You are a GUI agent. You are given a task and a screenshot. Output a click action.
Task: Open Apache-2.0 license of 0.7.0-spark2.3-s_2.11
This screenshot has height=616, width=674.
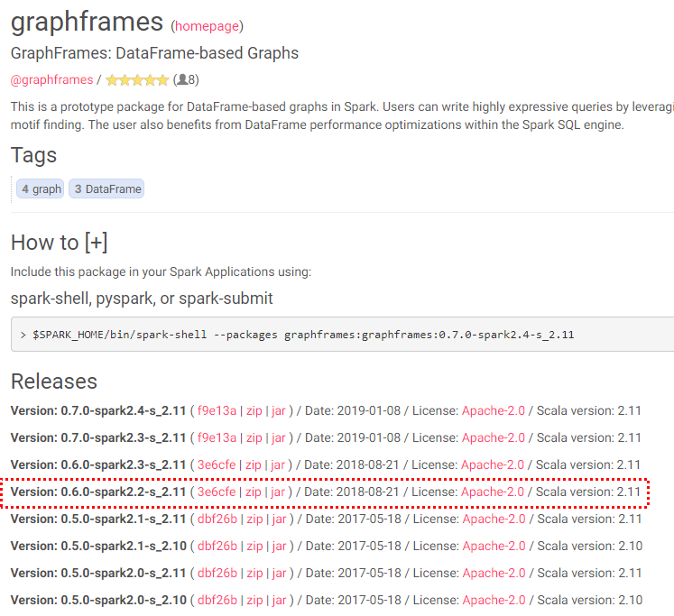(493, 437)
